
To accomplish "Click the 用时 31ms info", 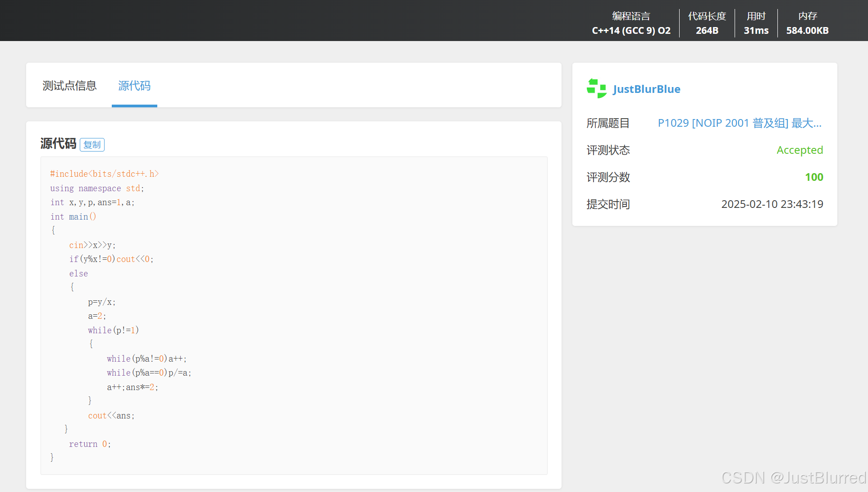I will 756,23.
